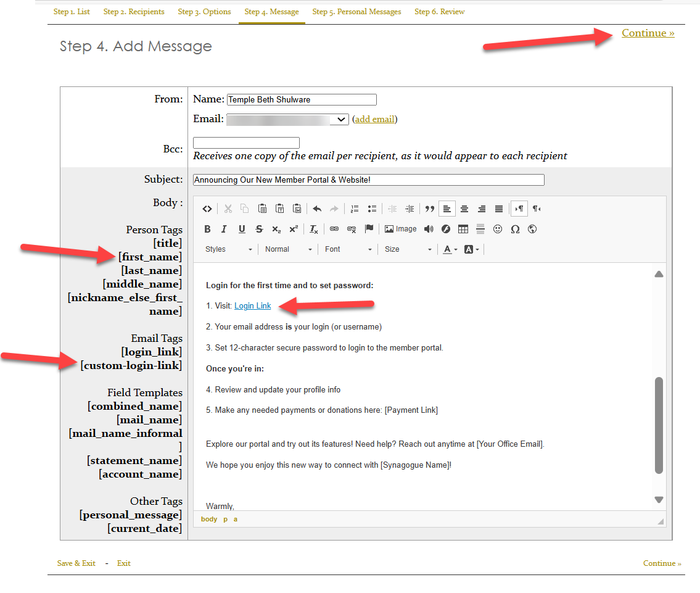Open the Styles dropdown in the editor

(x=227, y=249)
